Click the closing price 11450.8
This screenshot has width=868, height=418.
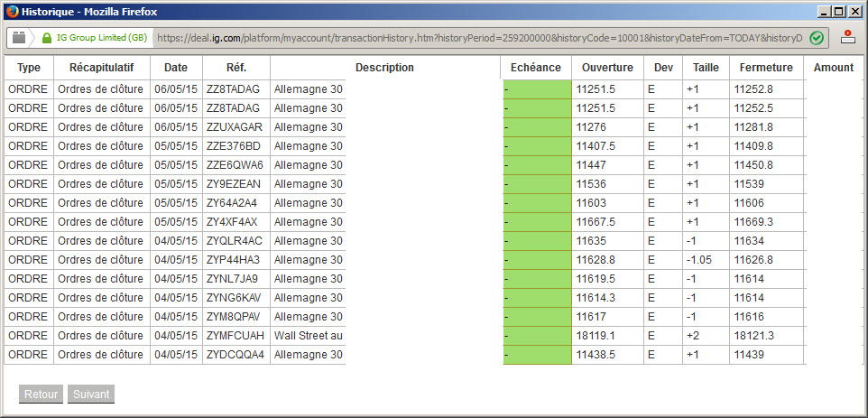click(x=754, y=165)
